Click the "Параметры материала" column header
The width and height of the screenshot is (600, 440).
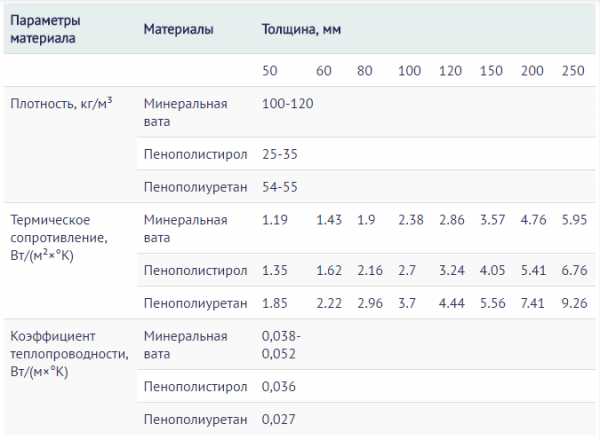[45, 30]
